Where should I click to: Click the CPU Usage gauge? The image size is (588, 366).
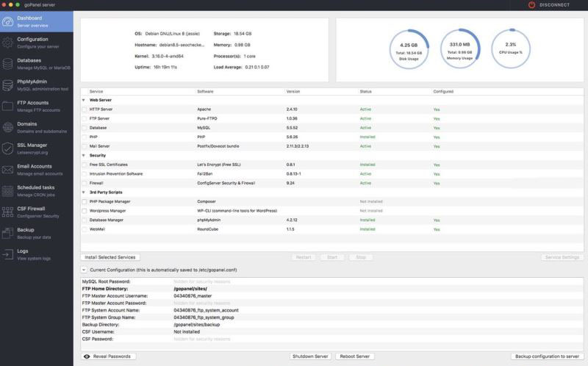511,49
